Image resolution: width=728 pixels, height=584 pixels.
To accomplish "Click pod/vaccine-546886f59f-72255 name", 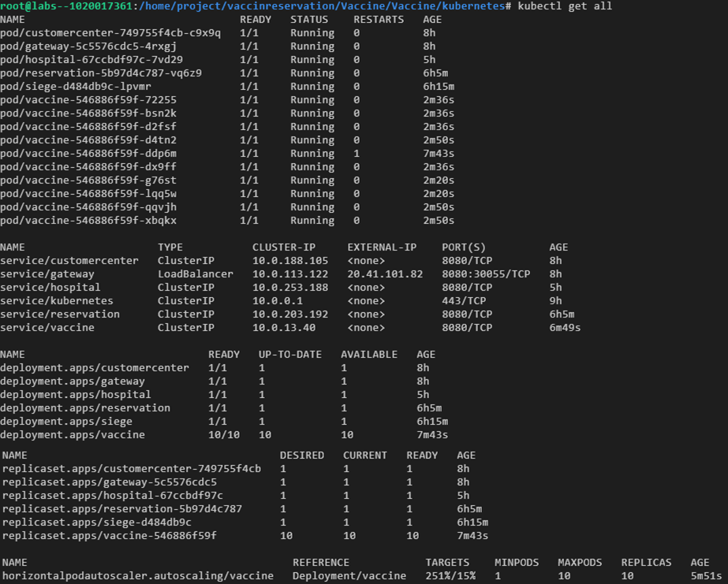I will pyautogui.click(x=88, y=100).
